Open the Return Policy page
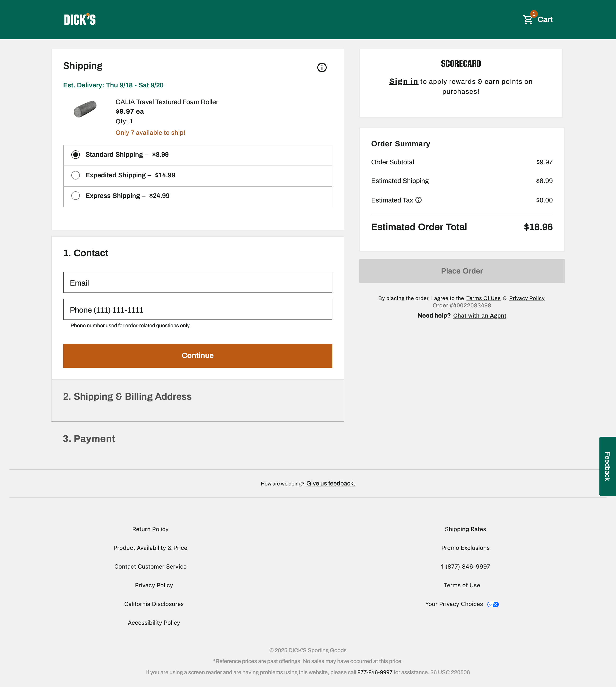The width and height of the screenshot is (616, 687). click(x=150, y=529)
